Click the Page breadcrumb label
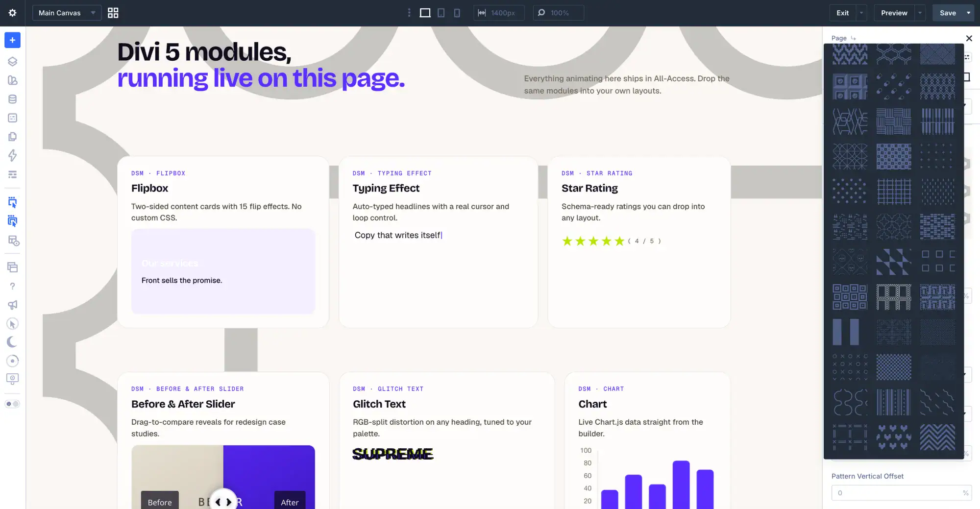 click(x=839, y=38)
